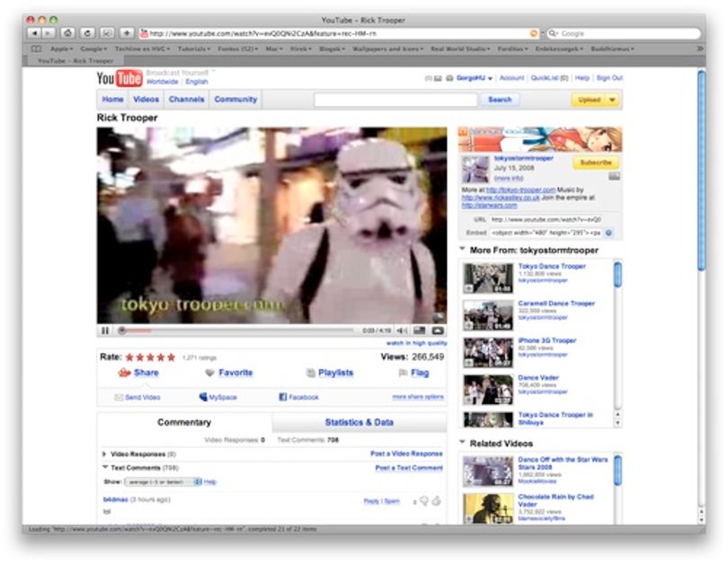
Task: Click the thumbs up on b4dmac comment
Action: pos(436,501)
